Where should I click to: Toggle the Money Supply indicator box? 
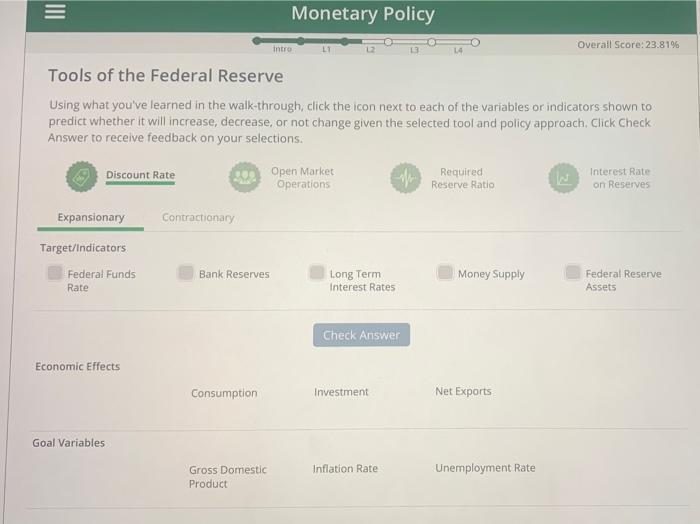tap(445, 272)
